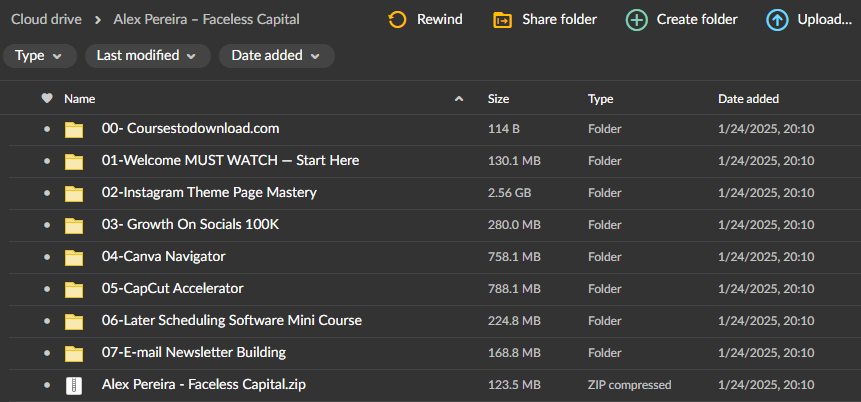Image resolution: width=861 pixels, height=402 pixels.
Task: Click the 114 B size value
Action: coord(504,130)
